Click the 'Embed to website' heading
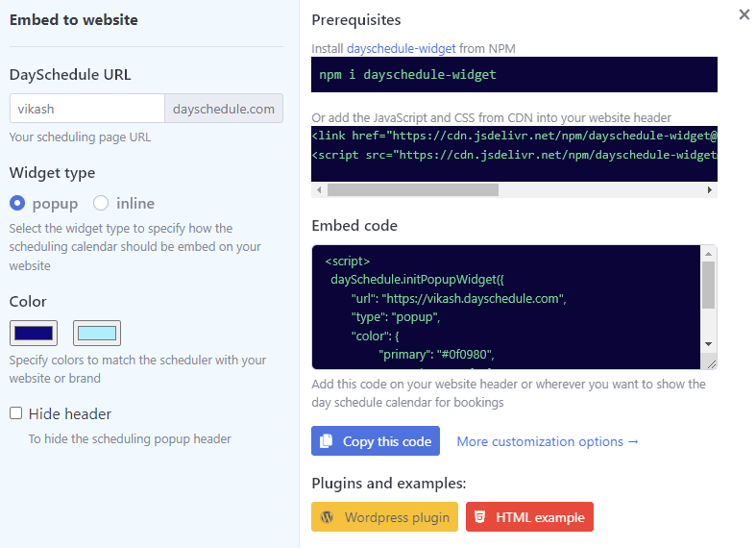This screenshot has height=548, width=756. click(74, 20)
